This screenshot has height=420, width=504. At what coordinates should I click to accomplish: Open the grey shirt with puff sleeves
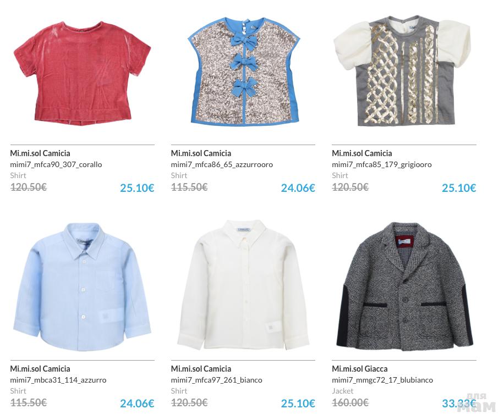coord(404,70)
